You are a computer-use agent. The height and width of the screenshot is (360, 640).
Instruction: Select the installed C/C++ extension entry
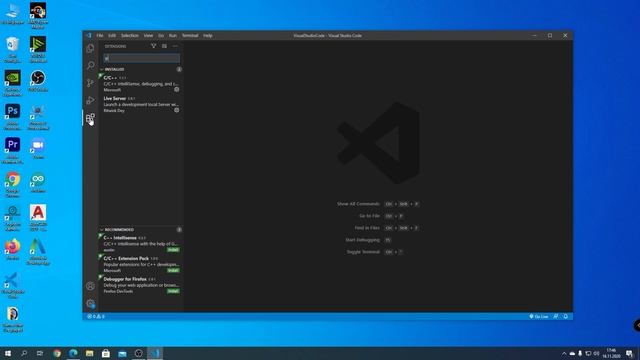pyautogui.click(x=140, y=83)
